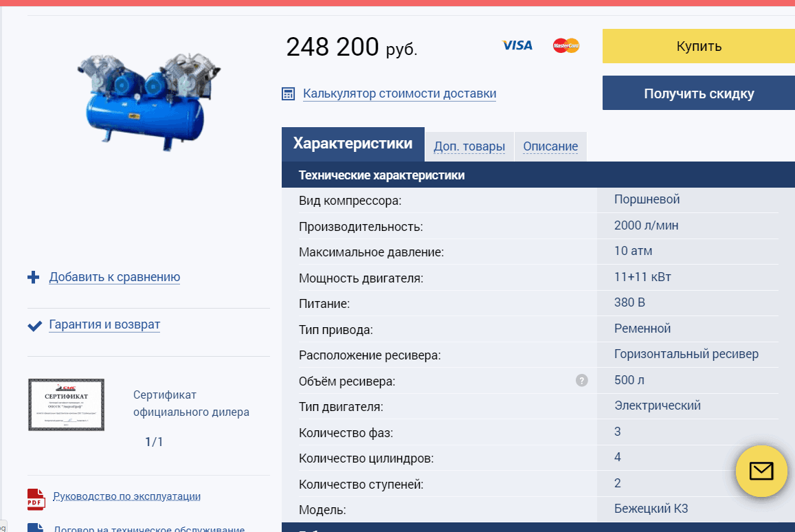The height and width of the screenshot is (532, 795).
Task: Open the yellow envelope message button
Action: tap(761, 471)
